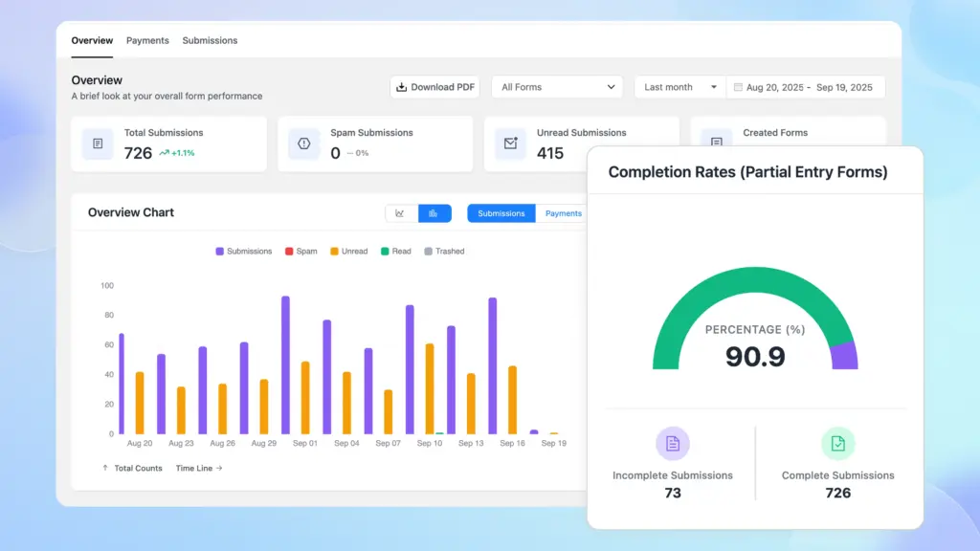Toggle Unread legend swatch
Screen dimensions: 980x551
pyautogui.click(x=334, y=252)
